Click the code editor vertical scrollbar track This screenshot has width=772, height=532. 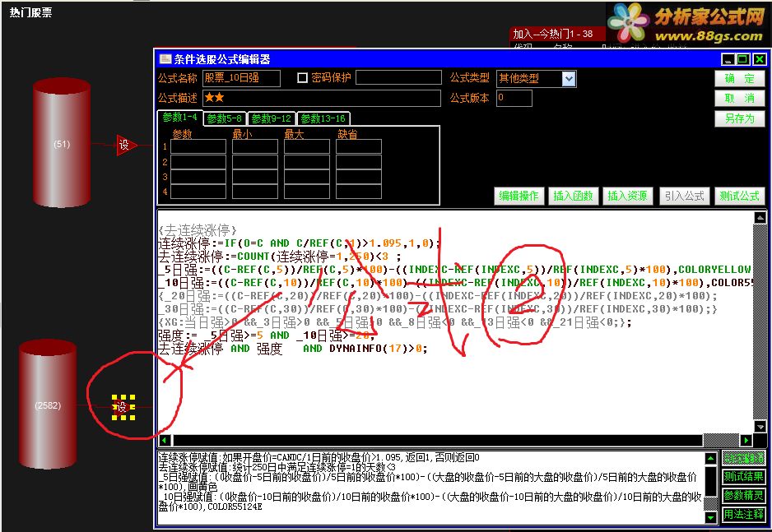(x=760, y=322)
